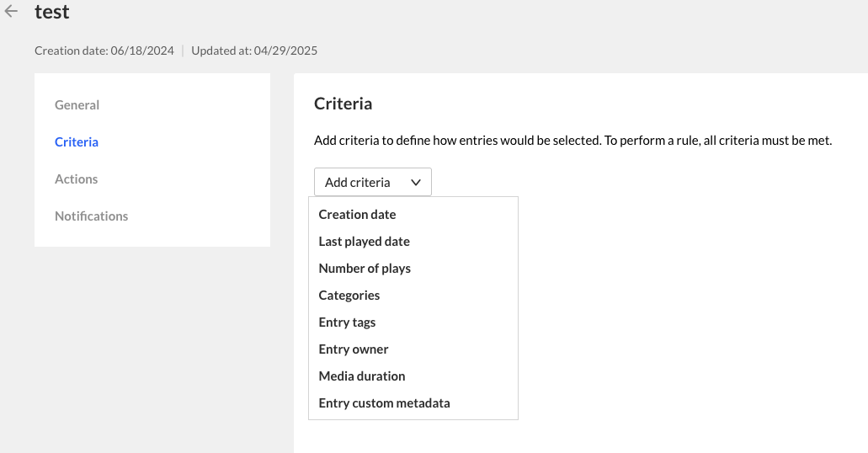Collapse the dropdown using its chevron arrow
The image size is (868, 453).
[416, 182]
